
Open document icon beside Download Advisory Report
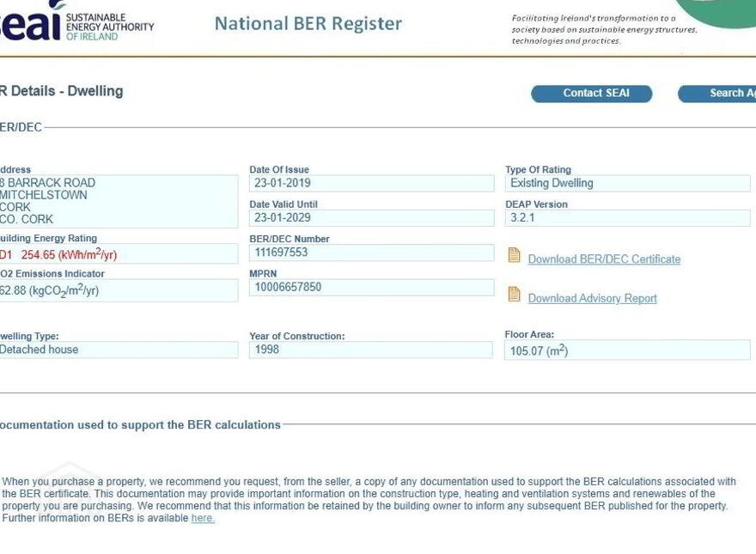point(514,294)
